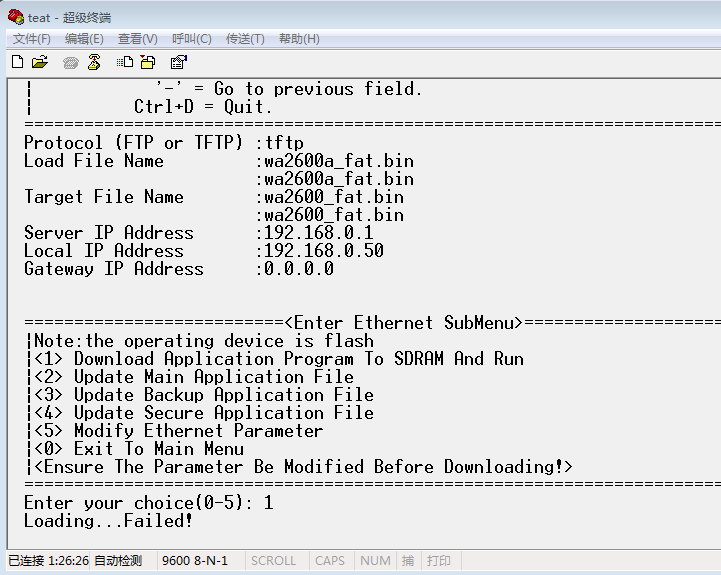Click the '9600 8-N-1' status bar entry

coord(195,561)
